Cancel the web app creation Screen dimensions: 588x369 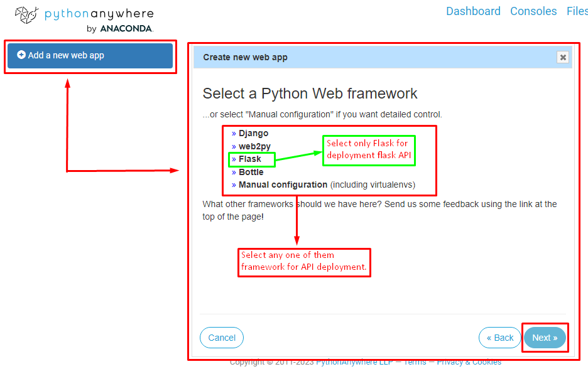221,337
